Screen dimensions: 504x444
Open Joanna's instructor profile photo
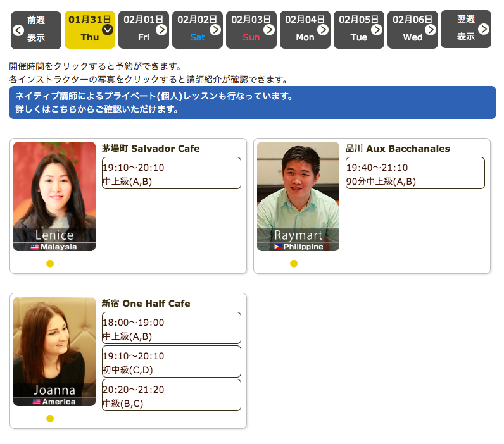point(54,351)
